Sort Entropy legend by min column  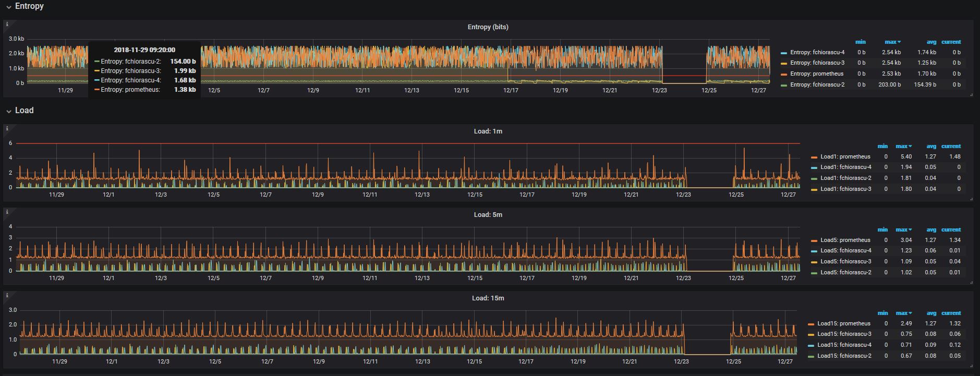[x=861, y=42]
